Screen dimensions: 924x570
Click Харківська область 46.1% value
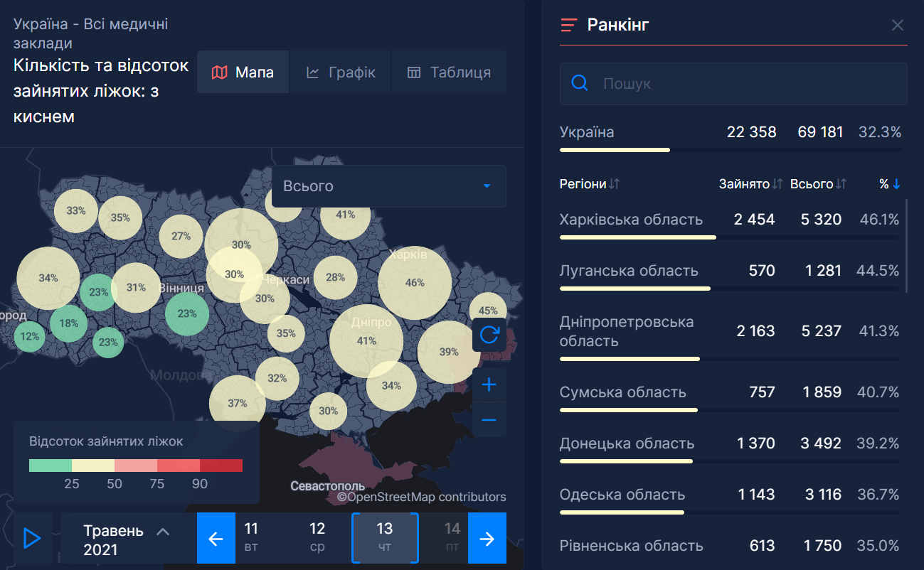[x=880, y=220]
